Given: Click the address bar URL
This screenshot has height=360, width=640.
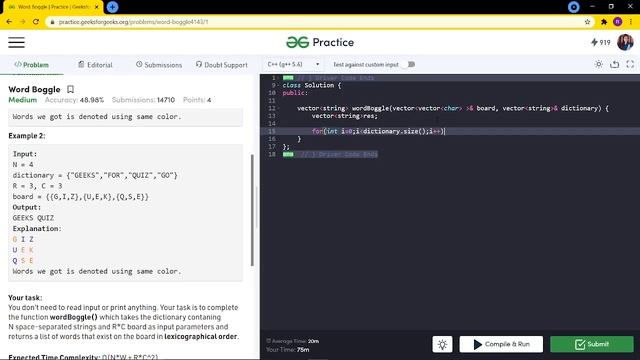Looking at the screenshot, I should tap(133, 22).
